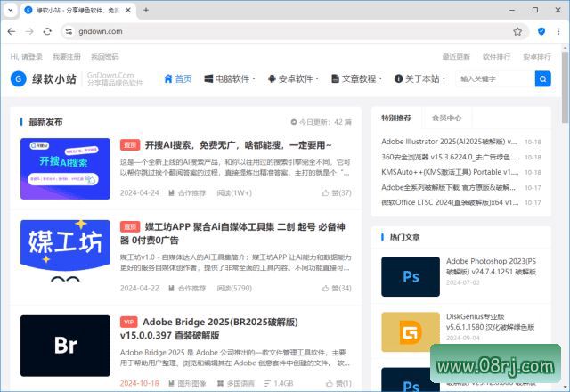Open the browser three-dot menu
This screenshot has width=570, height=392.
[558, 31]
